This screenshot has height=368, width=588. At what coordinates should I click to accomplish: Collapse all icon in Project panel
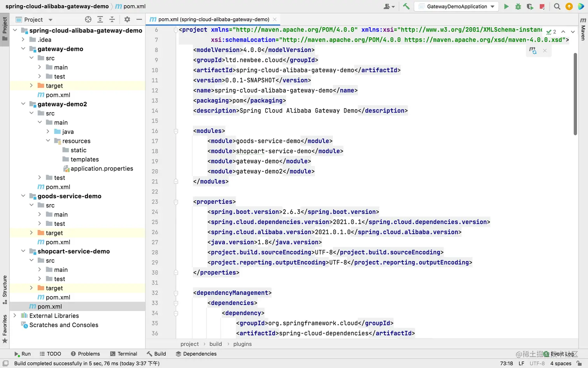tap(112, 19)
